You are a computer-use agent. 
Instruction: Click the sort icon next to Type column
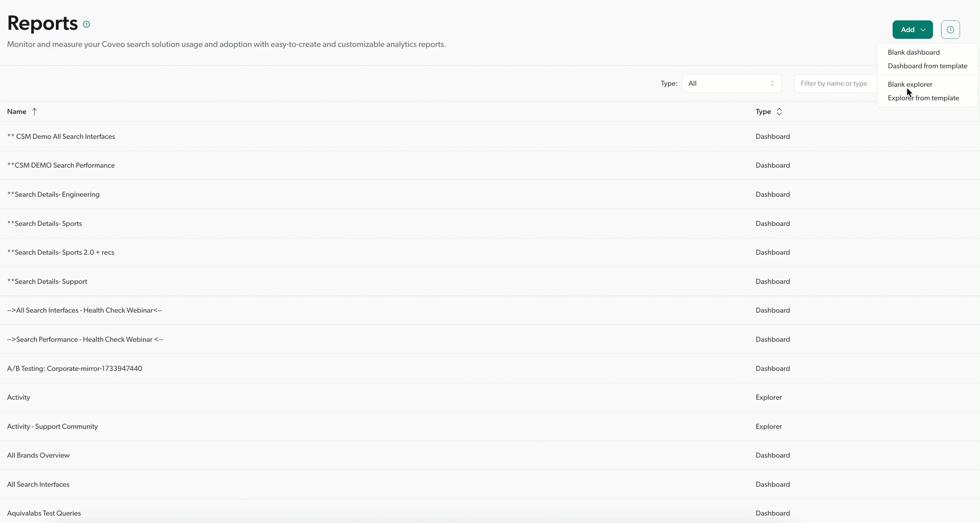tap(779, 111)
